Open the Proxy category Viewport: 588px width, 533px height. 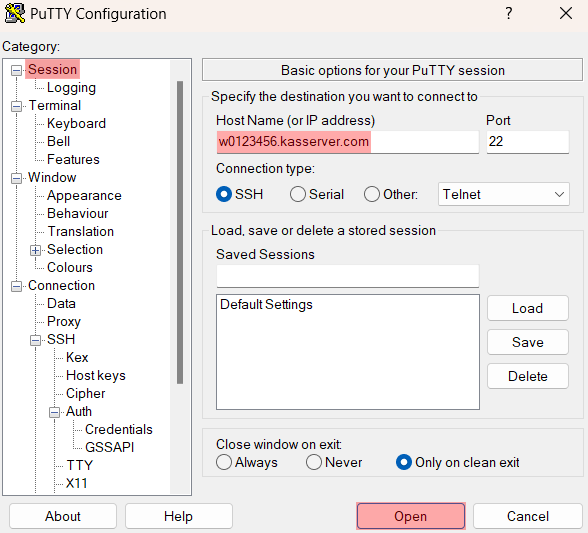64,321
